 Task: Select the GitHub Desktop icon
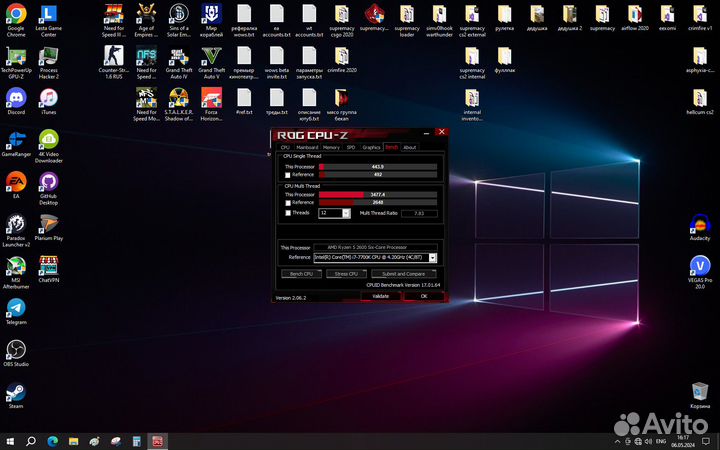click(x=49, y=189)
